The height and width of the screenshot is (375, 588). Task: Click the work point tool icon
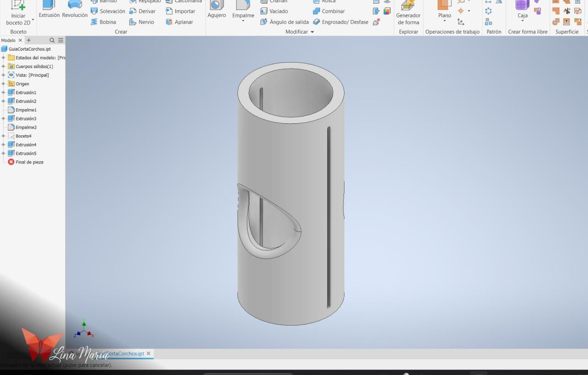(460, 11)
